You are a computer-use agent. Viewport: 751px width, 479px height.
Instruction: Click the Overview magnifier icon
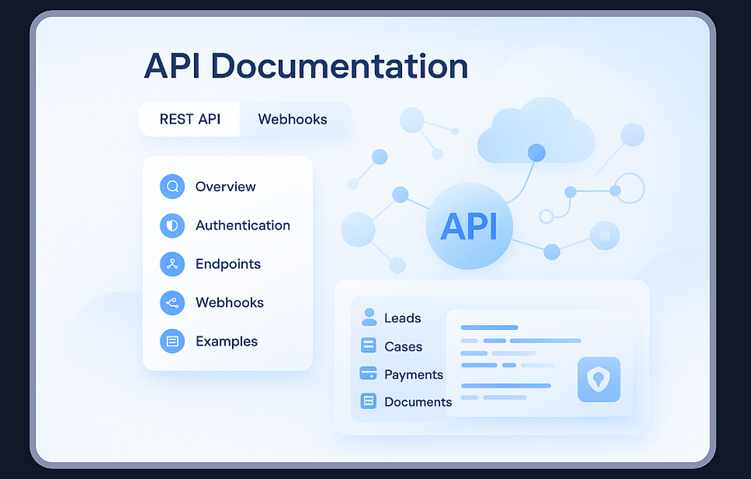point(172,187)
